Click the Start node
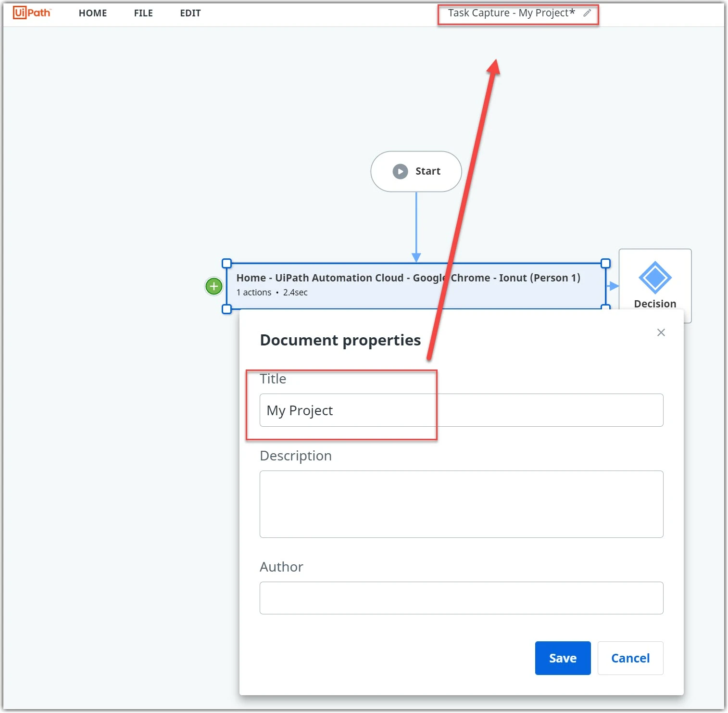728x713 pixels. point(416,171)
